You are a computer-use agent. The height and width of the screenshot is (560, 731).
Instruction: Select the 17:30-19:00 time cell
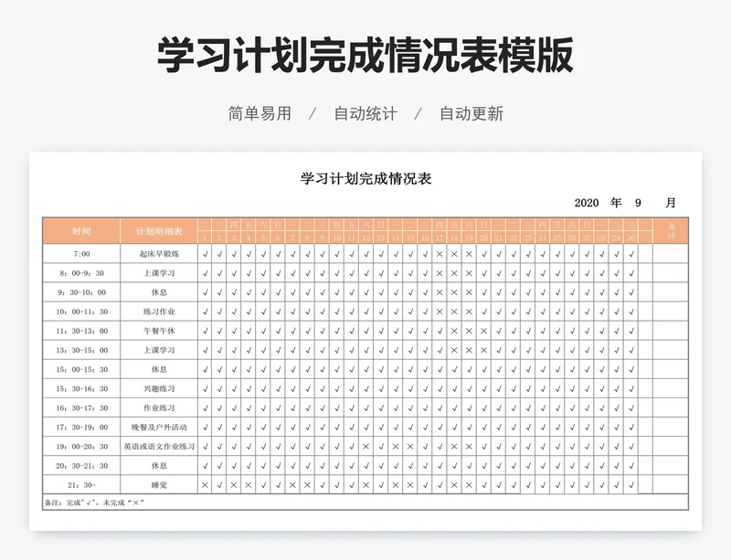[x=81, y=428]
